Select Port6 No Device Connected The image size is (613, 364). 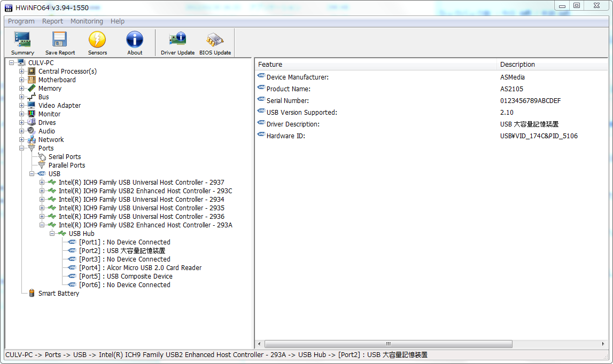125,284
